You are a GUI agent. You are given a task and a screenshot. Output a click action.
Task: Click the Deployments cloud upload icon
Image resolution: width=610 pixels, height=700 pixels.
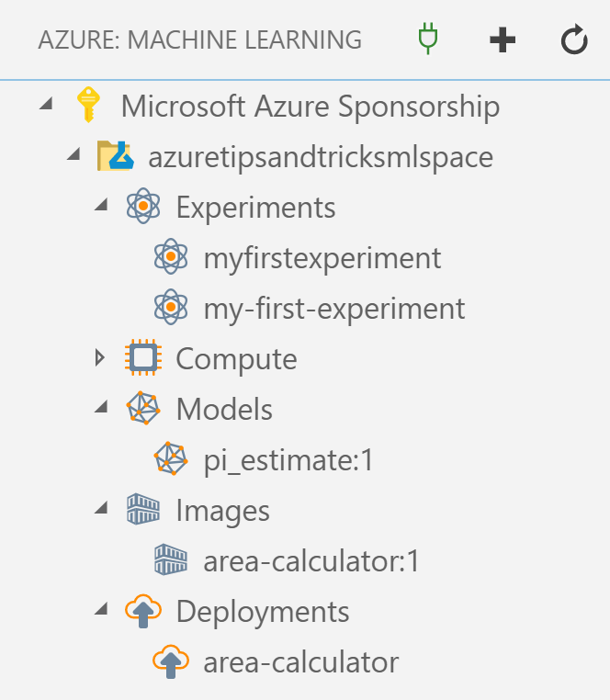point(143,611)
